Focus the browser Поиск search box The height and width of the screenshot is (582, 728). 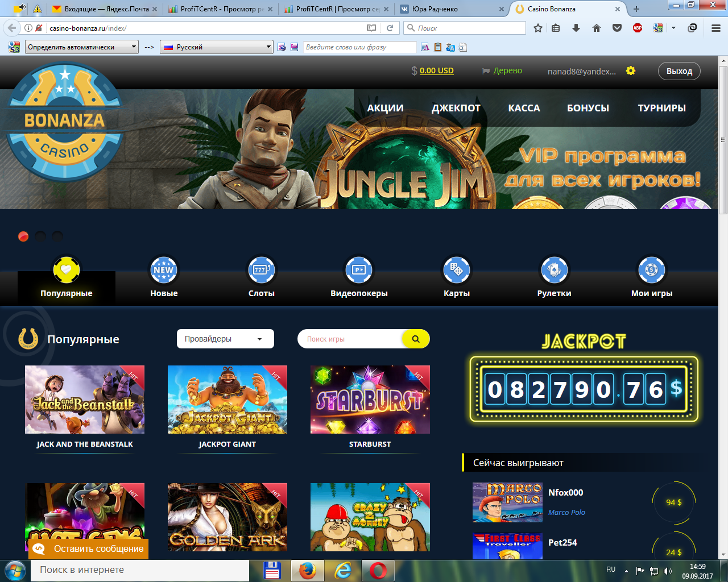pos(465,28)
